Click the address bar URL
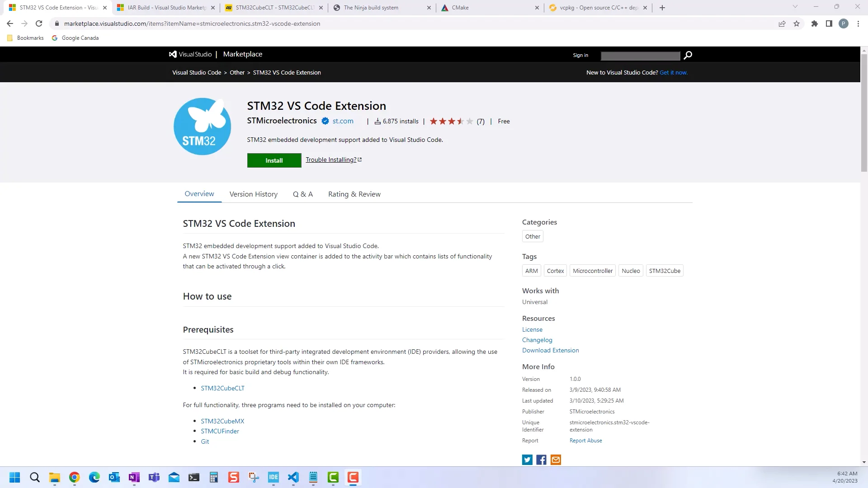This screenshot has width=868, height=488. (x=192, y=23)
